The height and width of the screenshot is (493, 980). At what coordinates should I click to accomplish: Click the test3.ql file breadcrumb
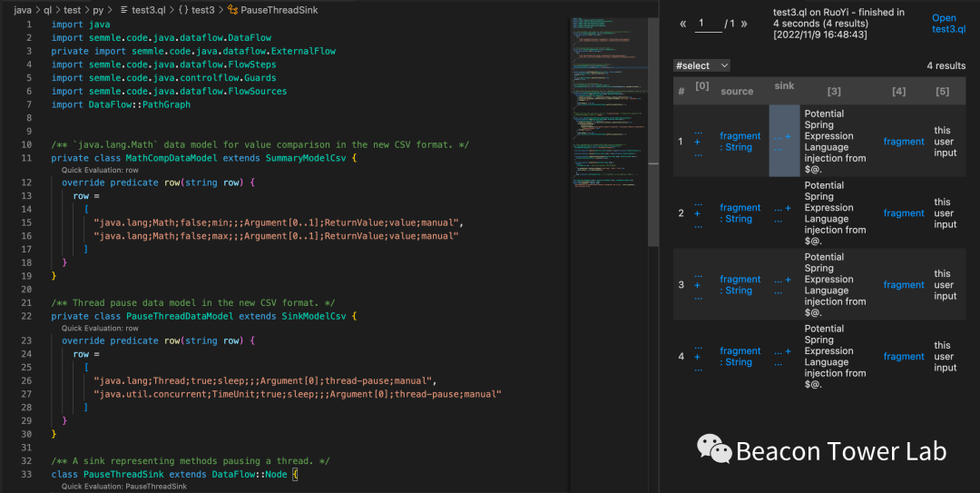click(x=142, y=9)
